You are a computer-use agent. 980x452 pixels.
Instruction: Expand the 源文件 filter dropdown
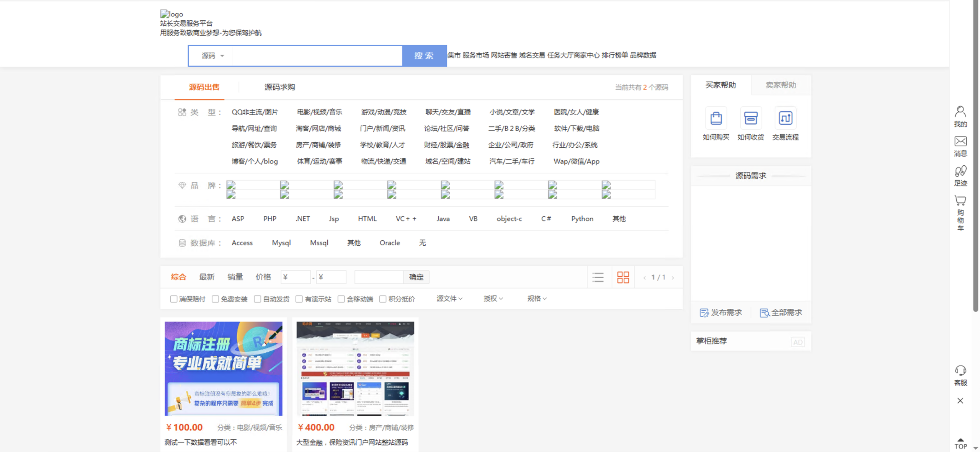tap(449, 299)
